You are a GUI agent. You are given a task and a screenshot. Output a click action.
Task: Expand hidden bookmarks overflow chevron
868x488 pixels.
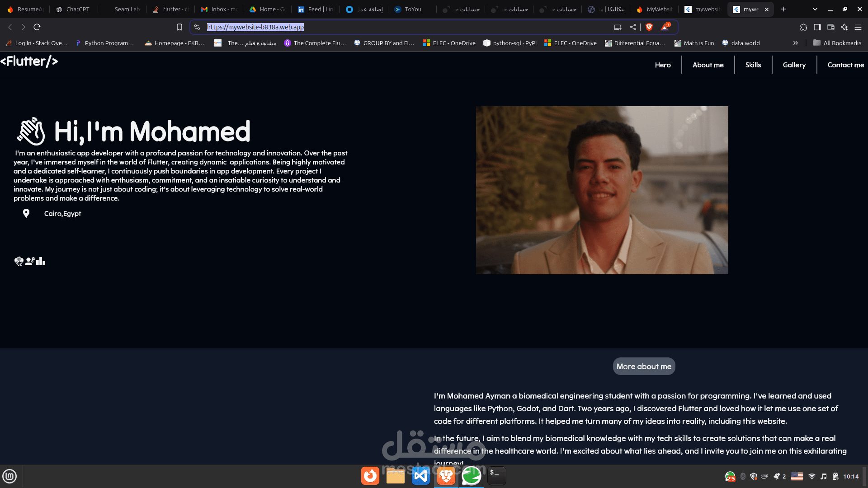tap(795, 43)
